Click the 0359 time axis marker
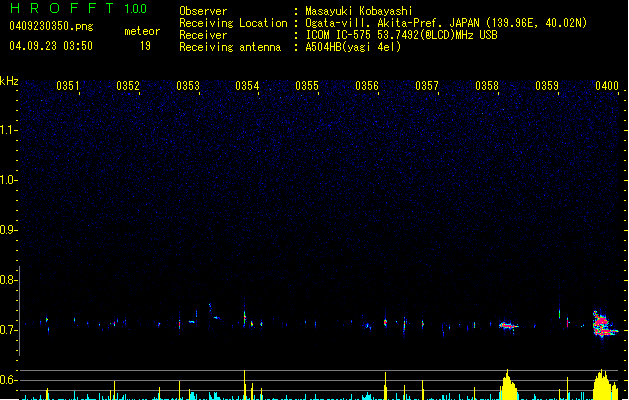629x400 pixels. point(547,85)
